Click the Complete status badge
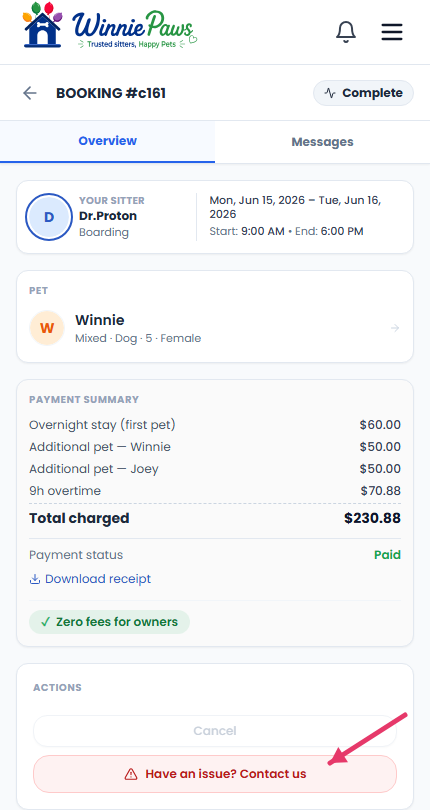Viewport: 430px width, 810px height. 363,93
